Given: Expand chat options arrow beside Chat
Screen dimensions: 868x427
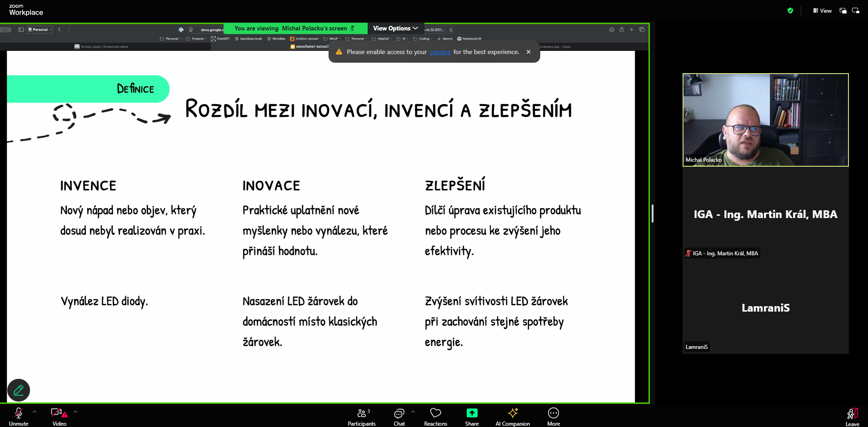Looking at the screenshot, I should (413, 412).
